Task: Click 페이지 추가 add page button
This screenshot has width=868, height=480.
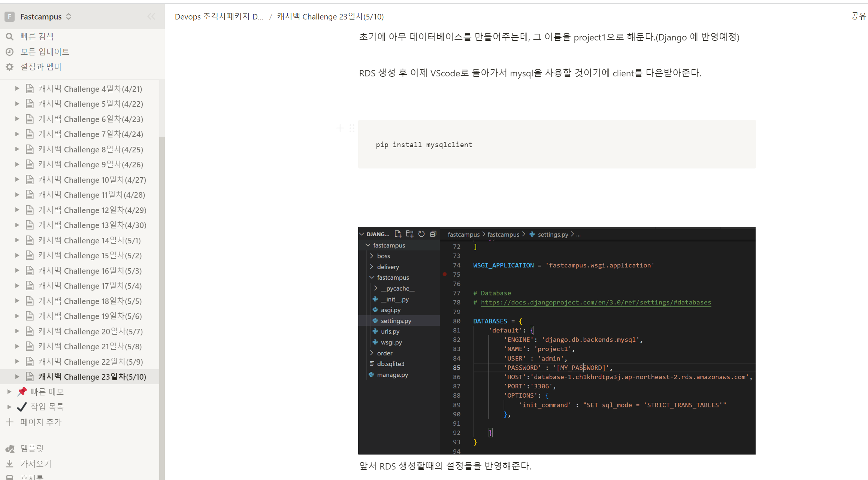Action: click(40, 422)
